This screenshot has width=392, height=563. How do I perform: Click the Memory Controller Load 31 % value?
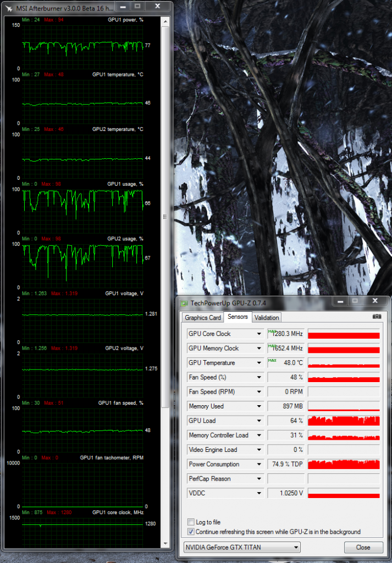(x=286, y=435)
